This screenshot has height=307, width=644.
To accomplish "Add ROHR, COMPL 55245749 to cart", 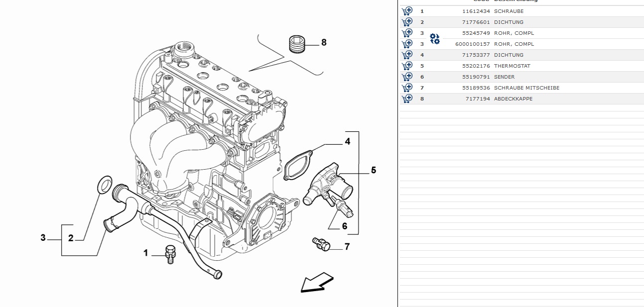I will (407, 33).
